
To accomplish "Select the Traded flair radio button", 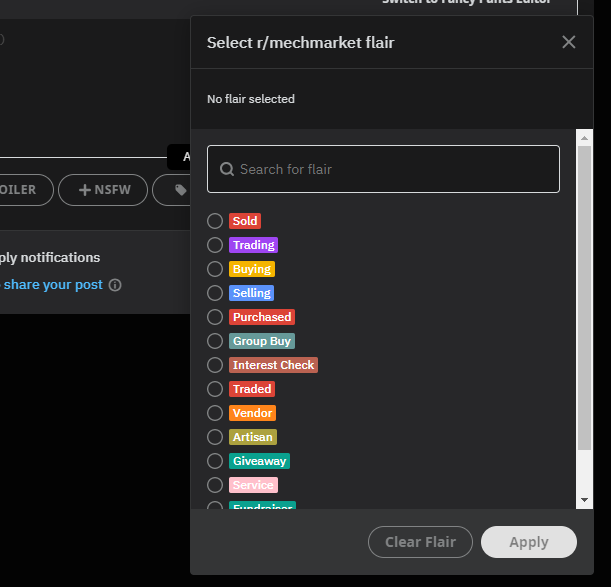I will [215, 389].
